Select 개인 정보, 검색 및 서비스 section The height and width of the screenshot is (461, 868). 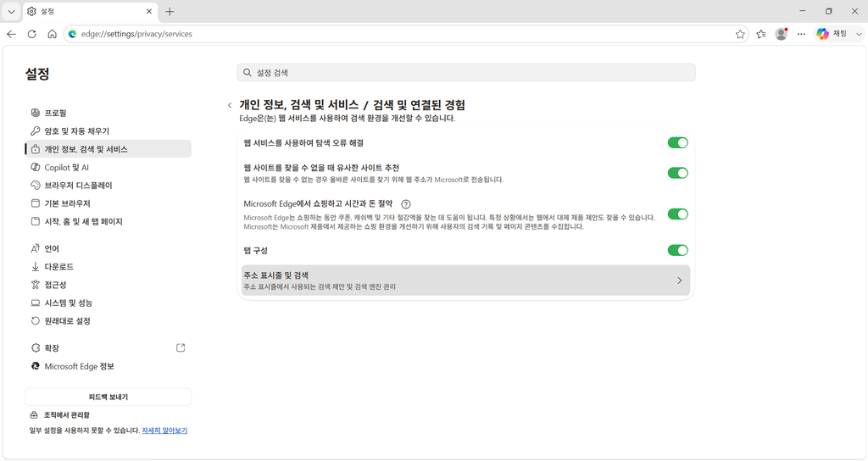[108, 149]
